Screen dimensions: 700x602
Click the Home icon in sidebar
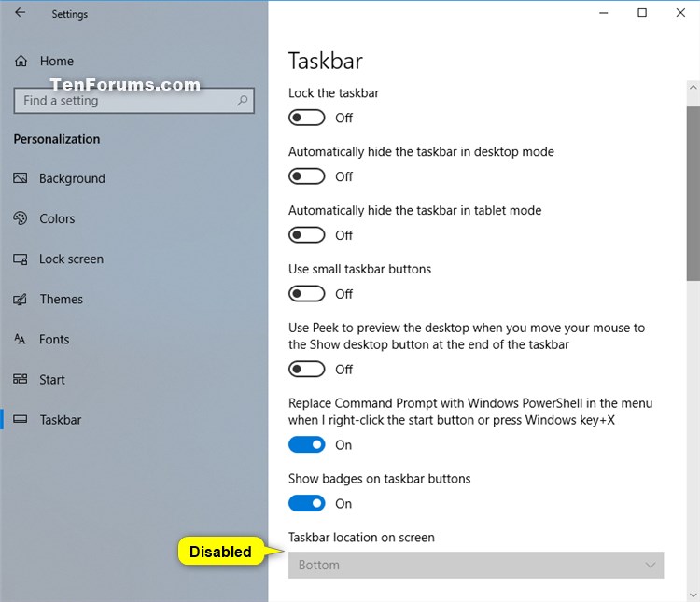pyautogui.click(x=21, y=61)
